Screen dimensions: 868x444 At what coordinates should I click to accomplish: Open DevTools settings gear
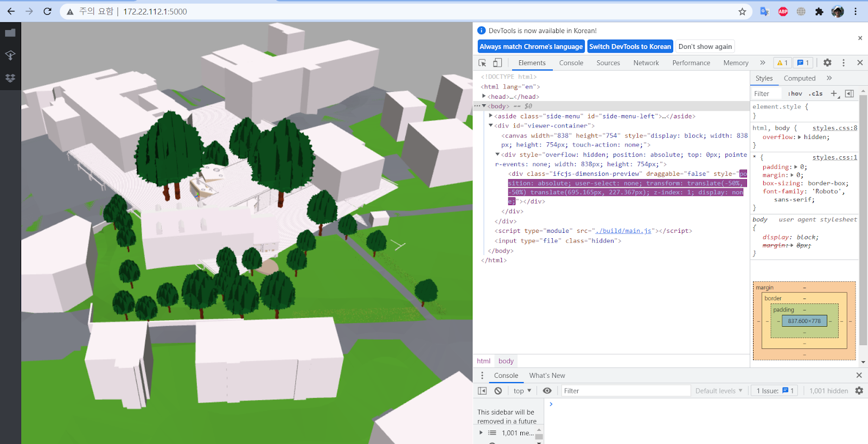(x=827, y=63)
